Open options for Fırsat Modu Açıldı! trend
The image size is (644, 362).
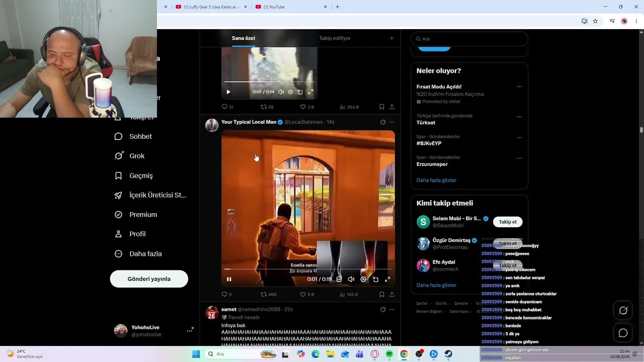click(519, 86)
